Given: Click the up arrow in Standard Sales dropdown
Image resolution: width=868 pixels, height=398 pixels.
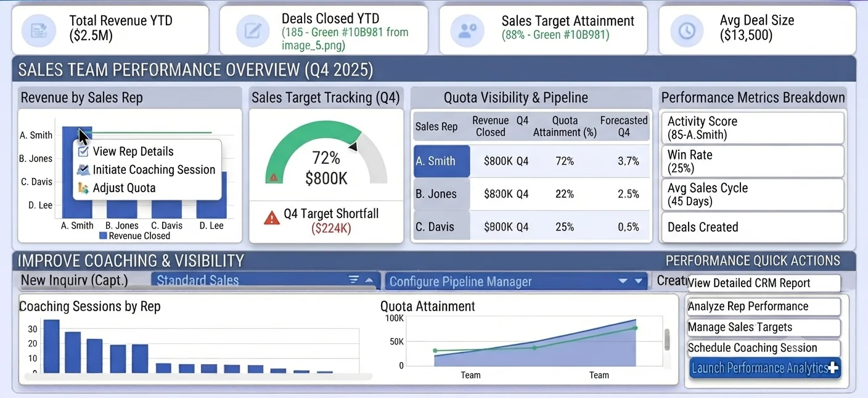Looking at the screenshot, I should point(369,280).
